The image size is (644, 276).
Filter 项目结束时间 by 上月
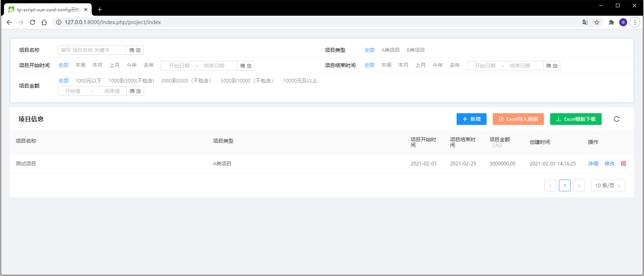click(420, 65)
